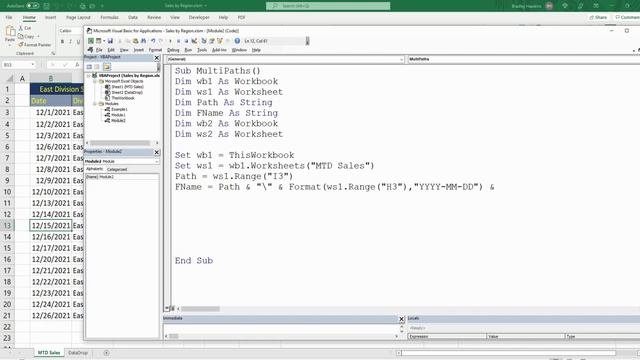Image resolution: width=640 pixels, height=360 pixels.
Task: Switch to Excel Developer ribbon tab
Action: (199, 18)
